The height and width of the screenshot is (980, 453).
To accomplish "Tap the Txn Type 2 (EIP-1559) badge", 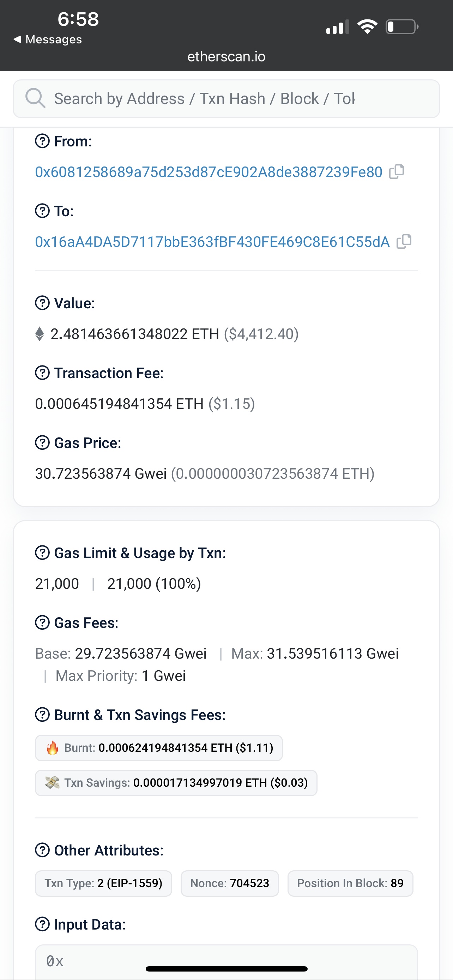I will (103, 883).
